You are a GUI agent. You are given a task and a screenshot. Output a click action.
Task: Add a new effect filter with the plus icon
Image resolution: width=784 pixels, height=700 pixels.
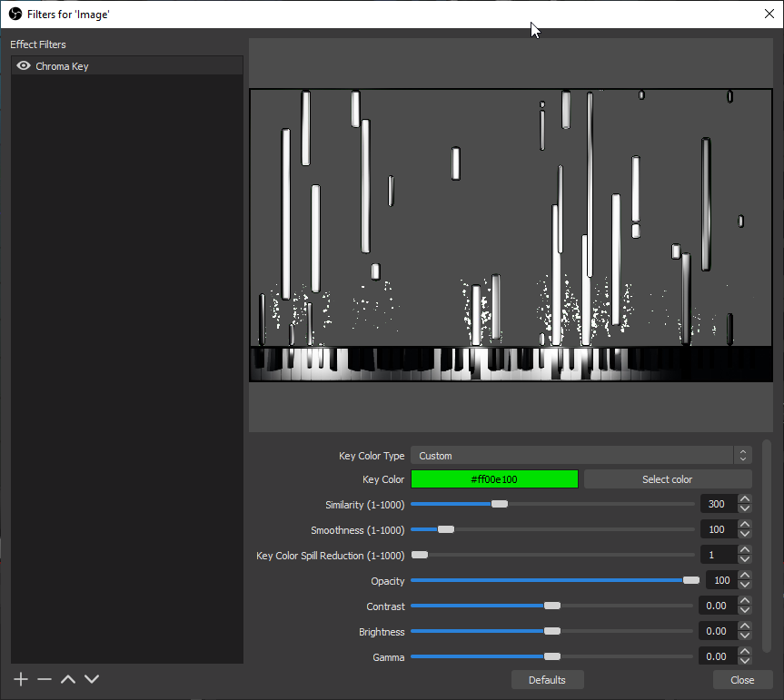click(21, 679)
